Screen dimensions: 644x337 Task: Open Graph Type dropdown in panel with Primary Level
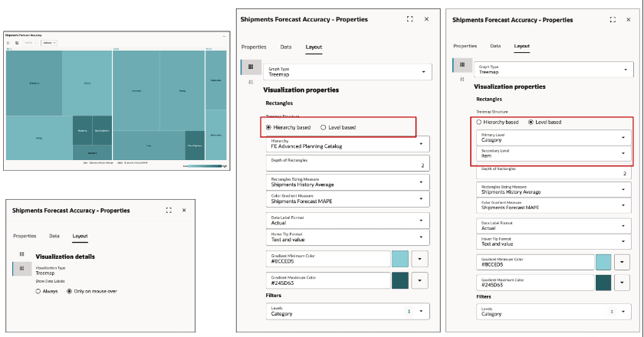point(554,70)
